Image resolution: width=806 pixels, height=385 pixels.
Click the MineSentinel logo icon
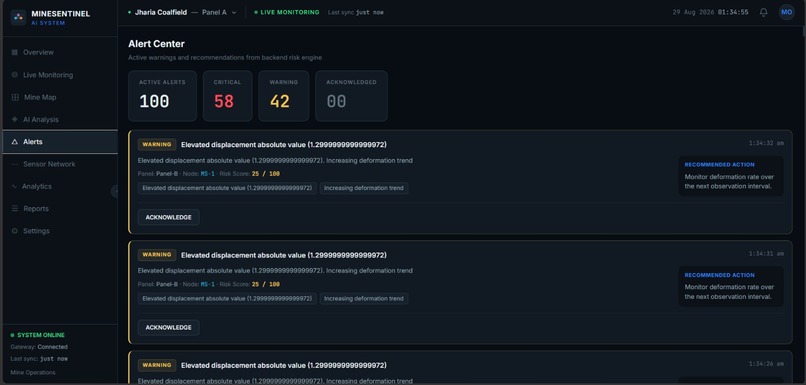pos(19,17)
